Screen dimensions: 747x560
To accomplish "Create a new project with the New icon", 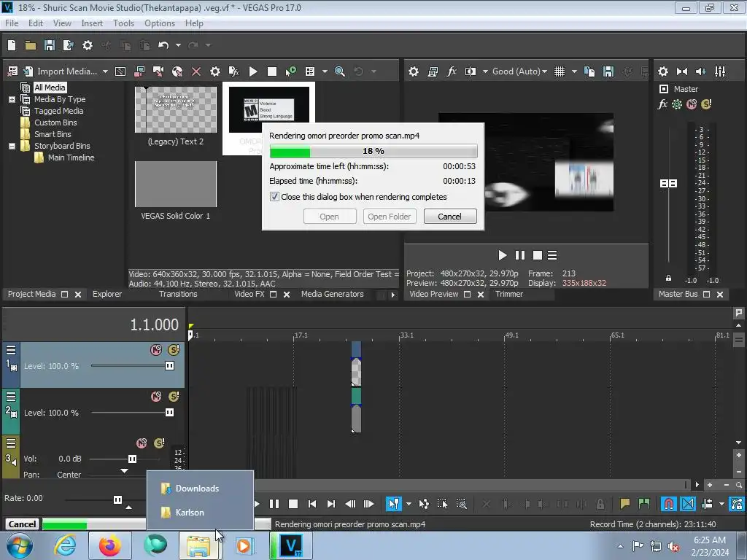I will 12,45.
